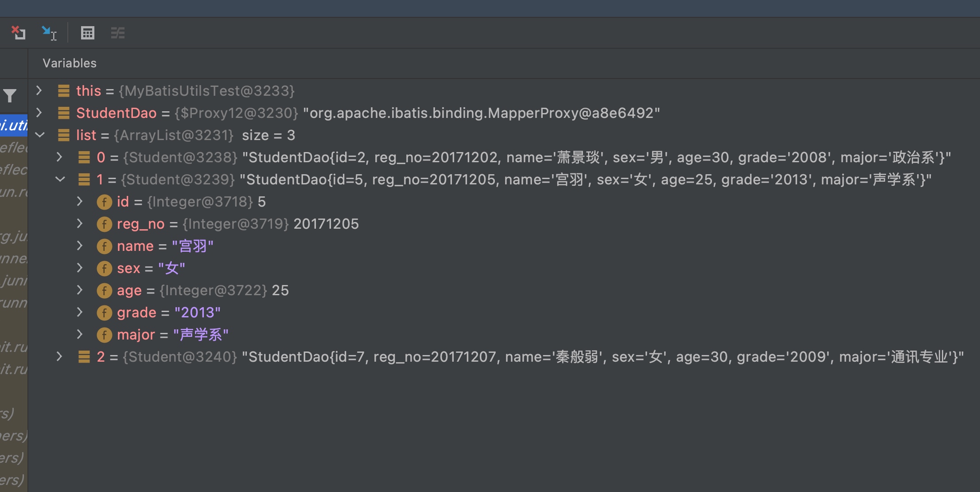The height and width of the screenshot is (492, 980).
Task: Expand the reg_no Integer field
Action: [x=80, y=224]
